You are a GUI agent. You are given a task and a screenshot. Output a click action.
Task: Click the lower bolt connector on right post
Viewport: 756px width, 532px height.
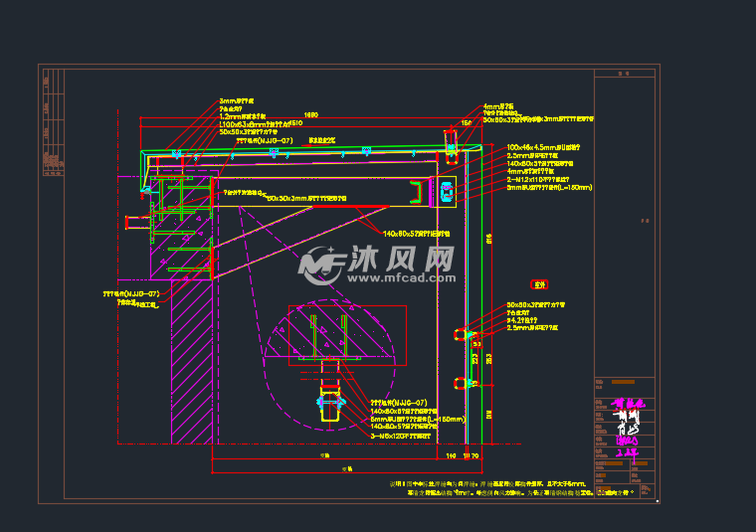pos(460,382)
